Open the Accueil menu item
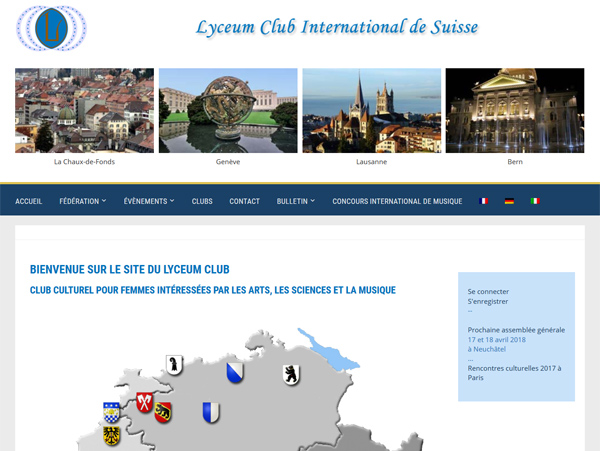 pyautogui.click(x=28, y=201)
